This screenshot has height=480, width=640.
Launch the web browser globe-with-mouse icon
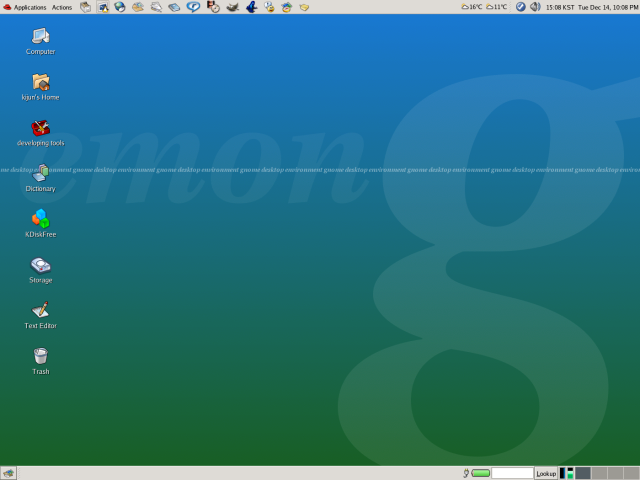tap(120, 7)
